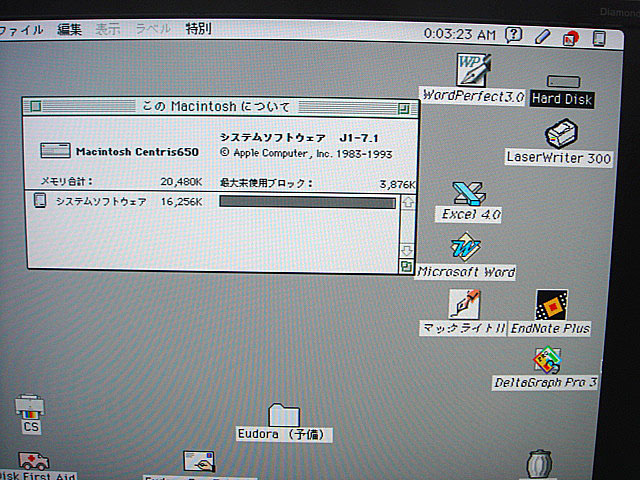Open the 特別 menu
The width and height of the screenshot is (640, 480).
click(198, 28)
